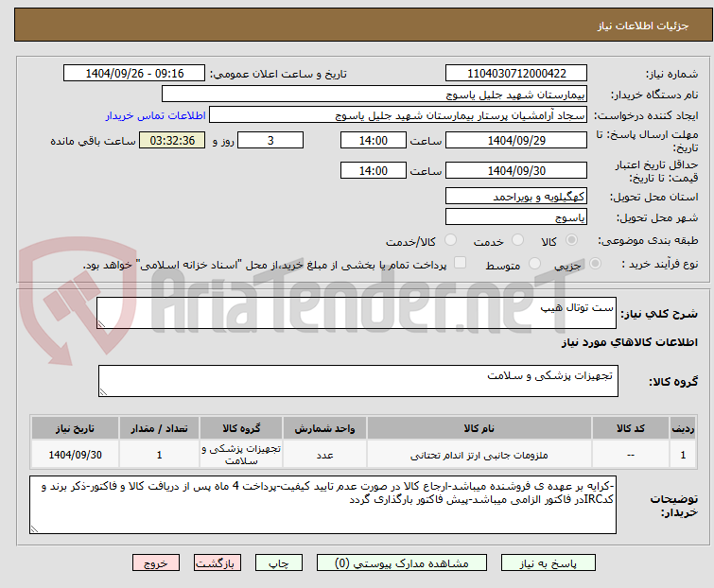Select the خدمت radio button

517,240
